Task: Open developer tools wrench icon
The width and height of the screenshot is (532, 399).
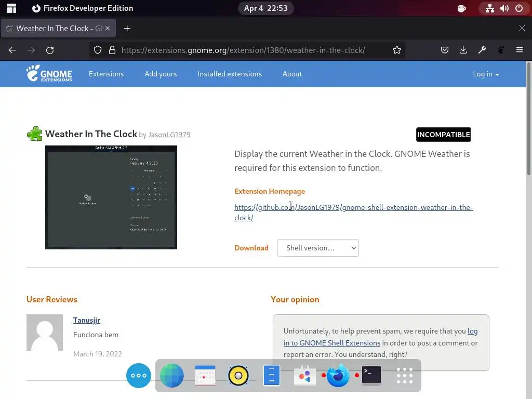Action: [482, 50]
